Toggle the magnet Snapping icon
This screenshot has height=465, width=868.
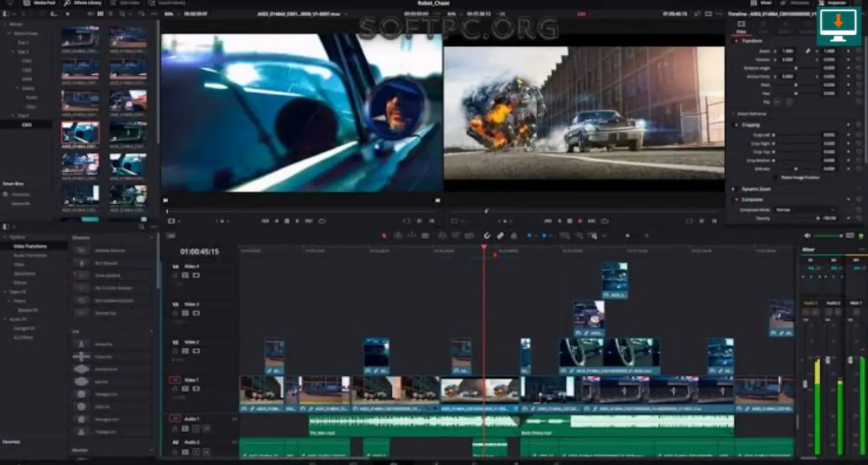pos(487,236)
